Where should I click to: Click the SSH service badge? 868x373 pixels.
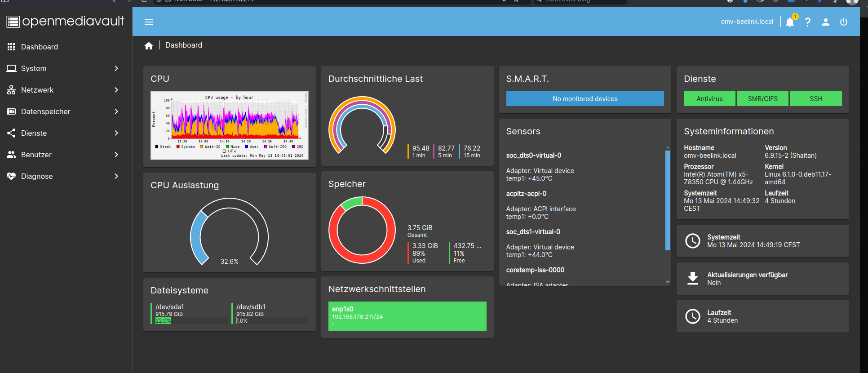point(816,99)
